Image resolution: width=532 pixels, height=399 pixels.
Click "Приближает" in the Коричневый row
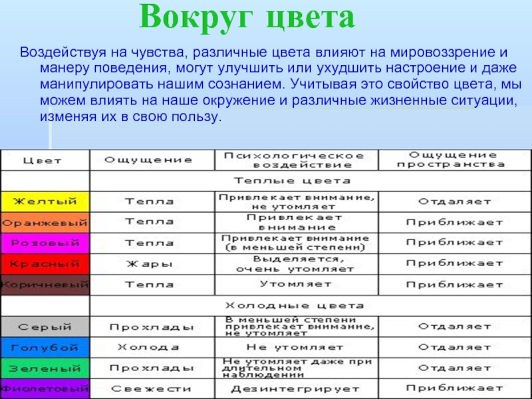455,285
